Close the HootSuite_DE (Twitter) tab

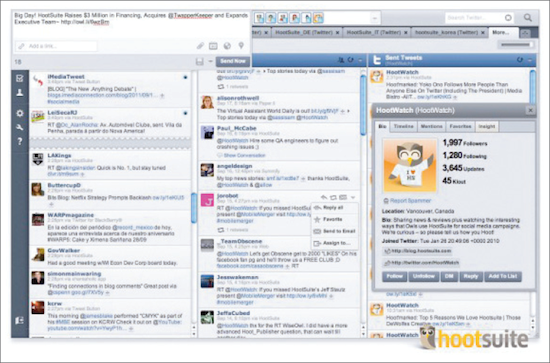(337, 33)
